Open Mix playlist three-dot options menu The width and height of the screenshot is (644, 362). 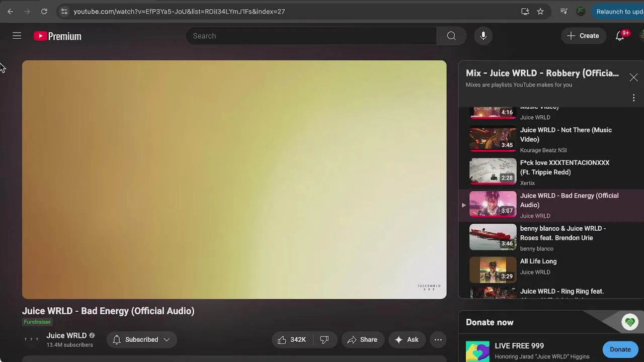(633, 98)
